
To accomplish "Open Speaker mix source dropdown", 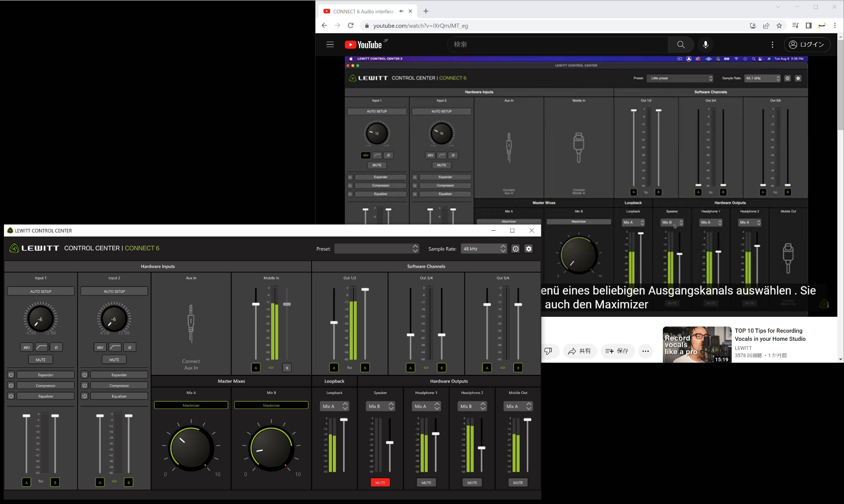I will coord(381,406).
